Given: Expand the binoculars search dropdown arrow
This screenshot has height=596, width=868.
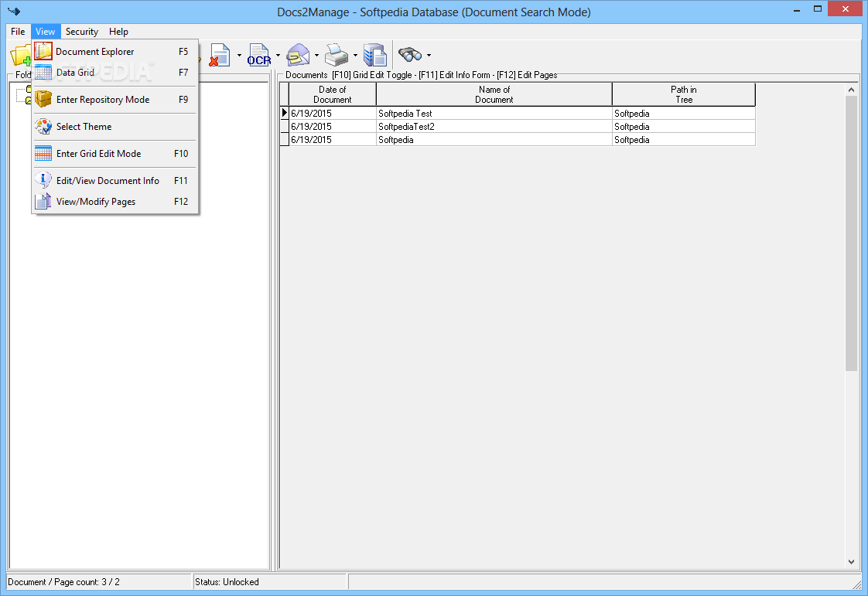Looking at the screenshot, I should (429, 56).
